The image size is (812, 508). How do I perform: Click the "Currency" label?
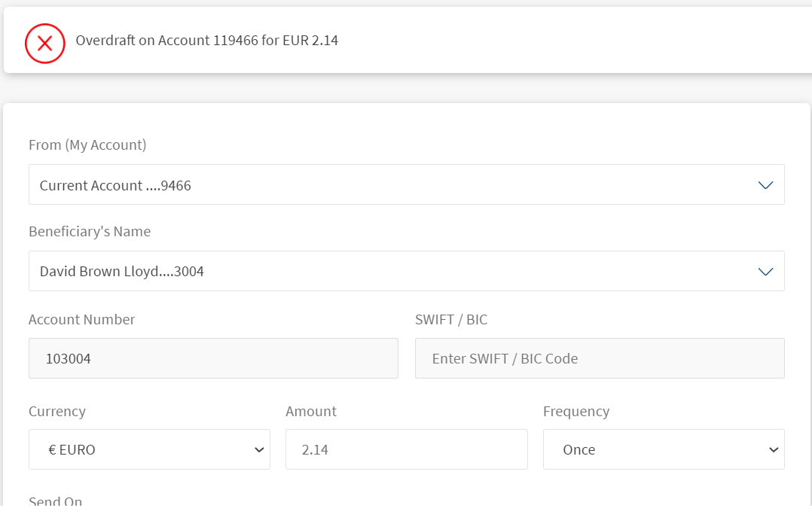(x=57, y=412)
